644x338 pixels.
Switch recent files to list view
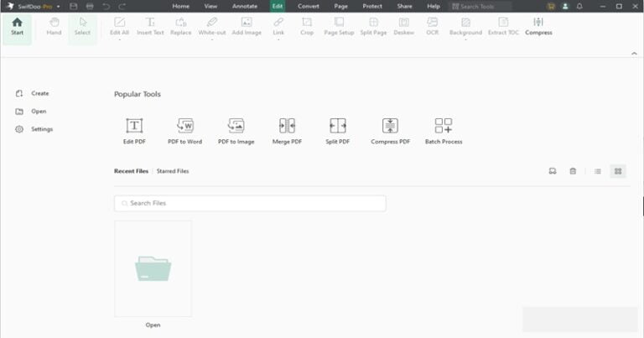[x=598, y=171]
